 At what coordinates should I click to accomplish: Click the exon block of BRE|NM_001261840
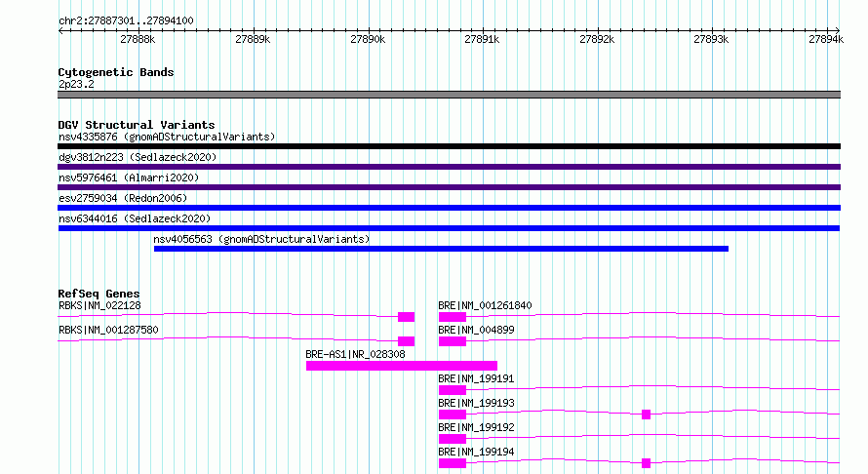click(453, 317)
